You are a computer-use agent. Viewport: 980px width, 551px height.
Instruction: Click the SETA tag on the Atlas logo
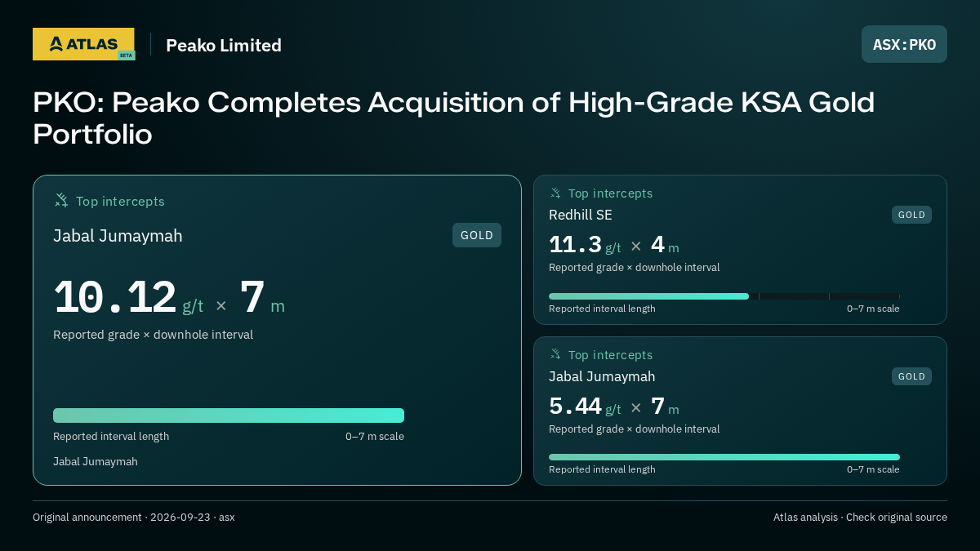point(126,55)
